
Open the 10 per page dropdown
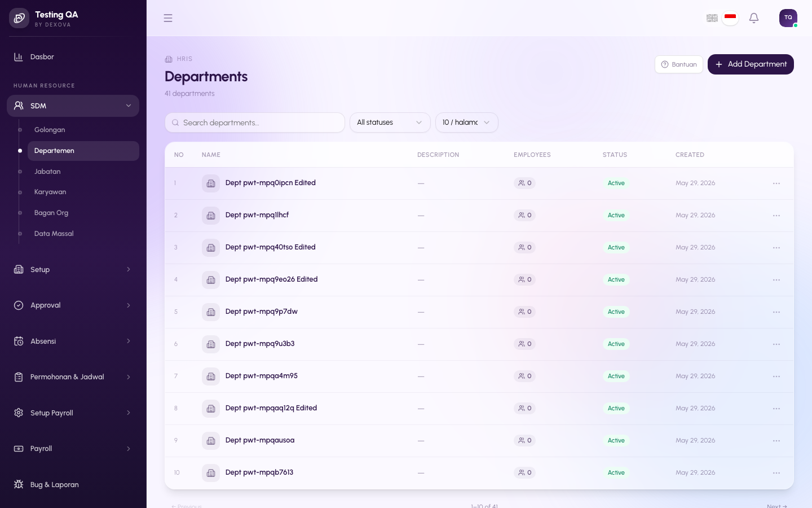pyautogui.click(x=466, y=122)
